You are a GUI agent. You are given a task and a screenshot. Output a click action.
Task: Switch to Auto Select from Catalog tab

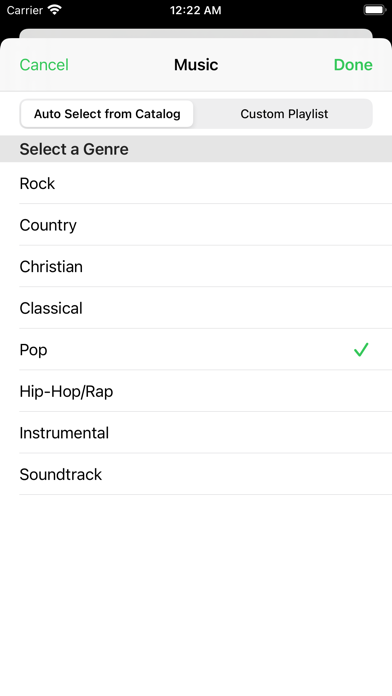[x=107, y=114]
